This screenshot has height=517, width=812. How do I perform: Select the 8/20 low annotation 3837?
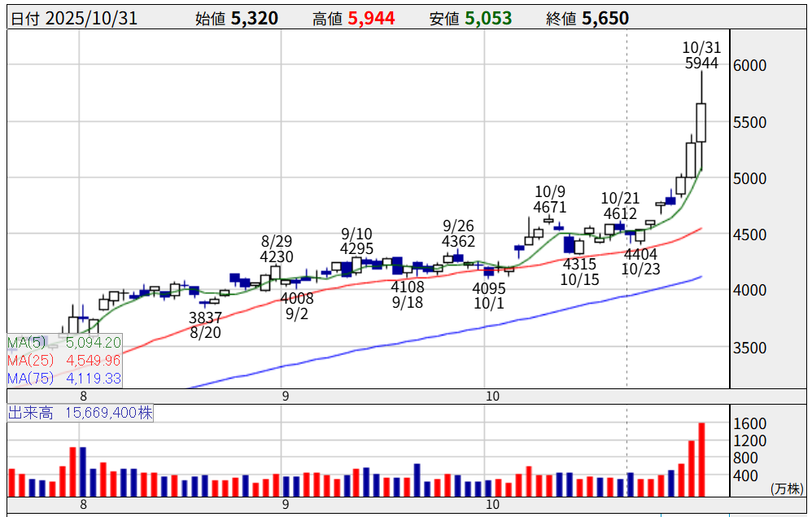(x=206, y=318)
